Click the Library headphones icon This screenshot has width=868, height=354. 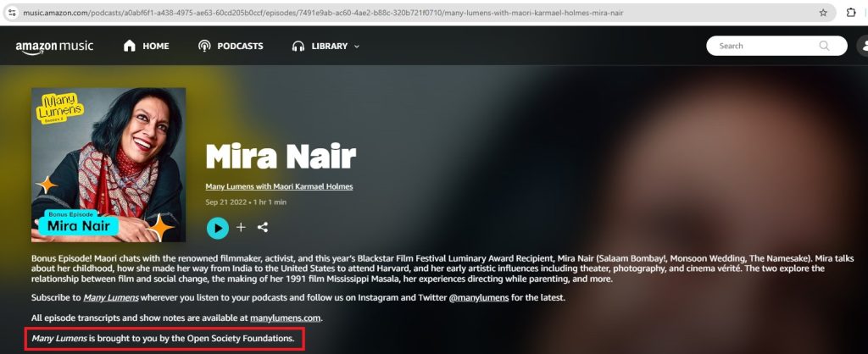298,46
